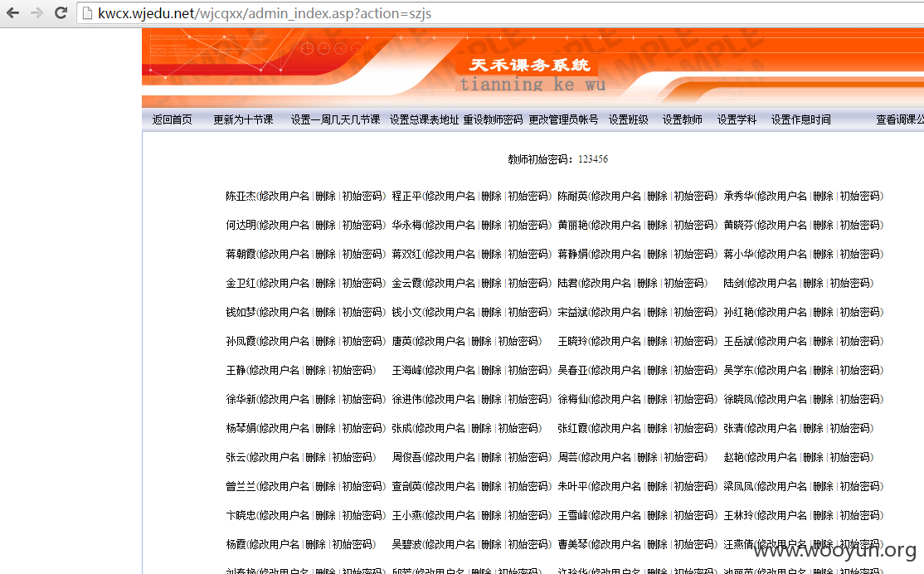Image resolution: width=924 pixels, height=574 pixels.
Task: Open the 更新为十节课 menu item
Action: pyautogui.click(x=243, y=119)
